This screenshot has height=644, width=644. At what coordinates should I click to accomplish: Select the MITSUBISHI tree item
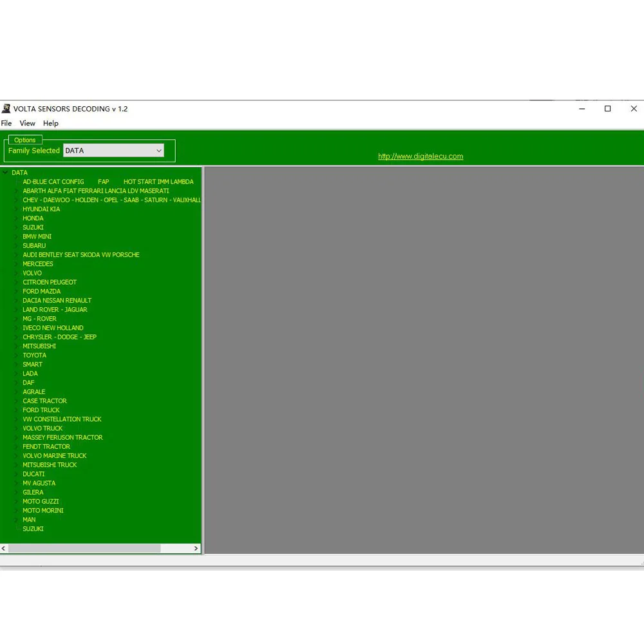pyautogui.click(x=39, y=346)
